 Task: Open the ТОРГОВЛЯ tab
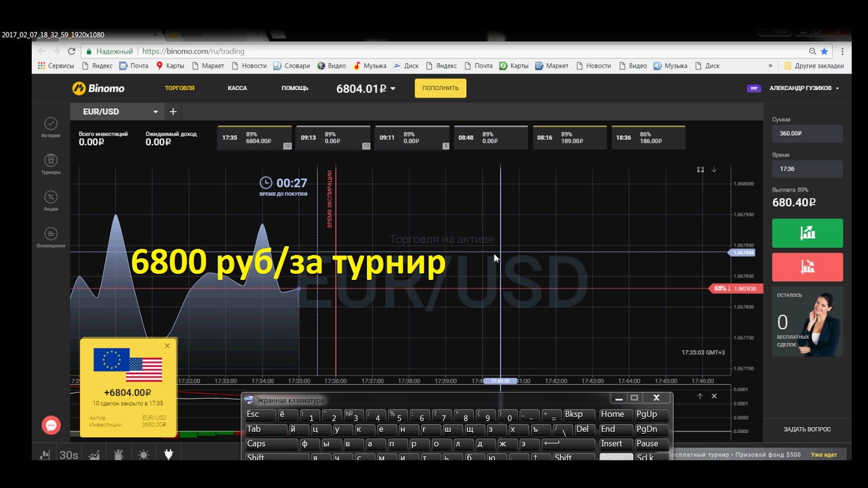[x=180, y=88]
